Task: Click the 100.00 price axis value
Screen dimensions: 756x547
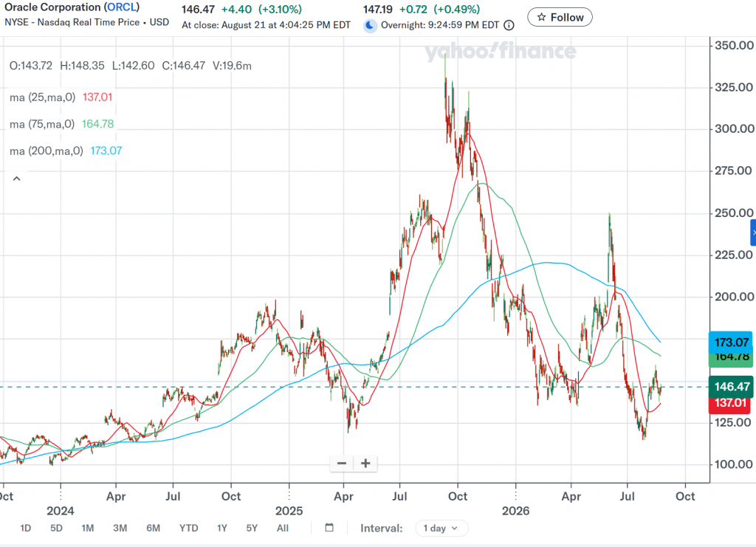Action: tap(734, 464)
